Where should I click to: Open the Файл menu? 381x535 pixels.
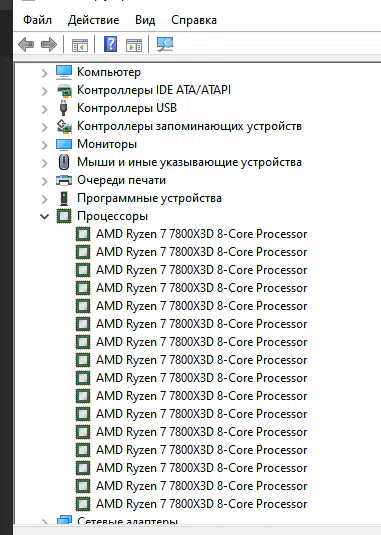tap(37, 20)
